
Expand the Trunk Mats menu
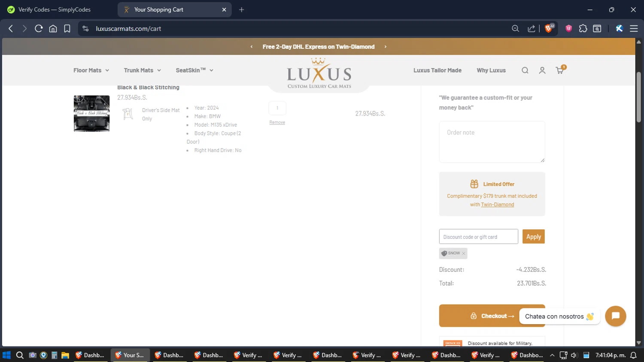(142, 70)
